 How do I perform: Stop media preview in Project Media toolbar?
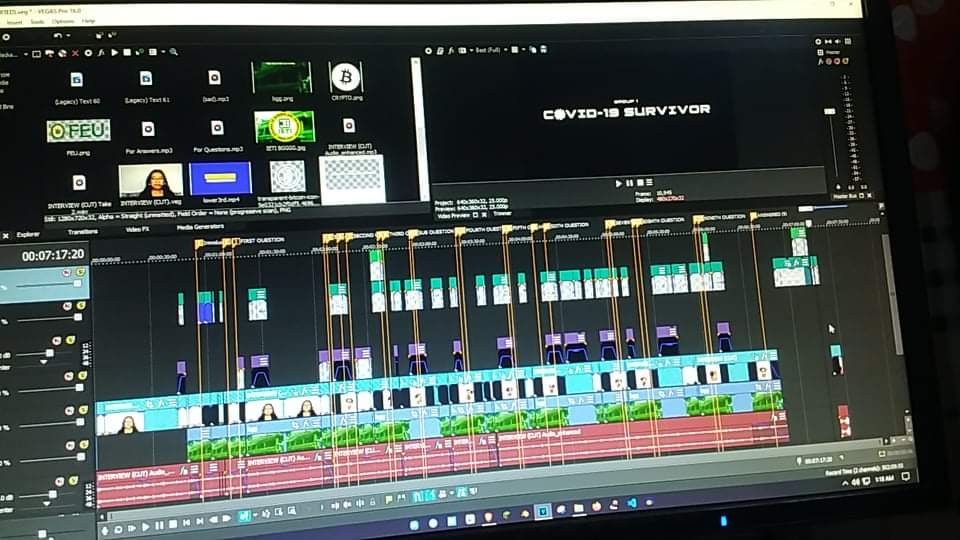(127, 53)
